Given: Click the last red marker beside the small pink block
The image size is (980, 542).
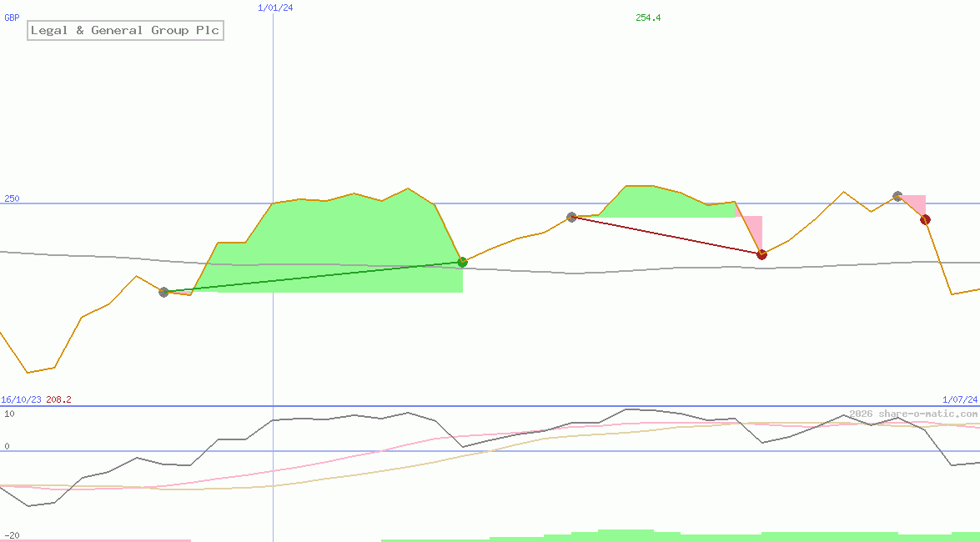Looking at the screenshot, I should point(925,219).
